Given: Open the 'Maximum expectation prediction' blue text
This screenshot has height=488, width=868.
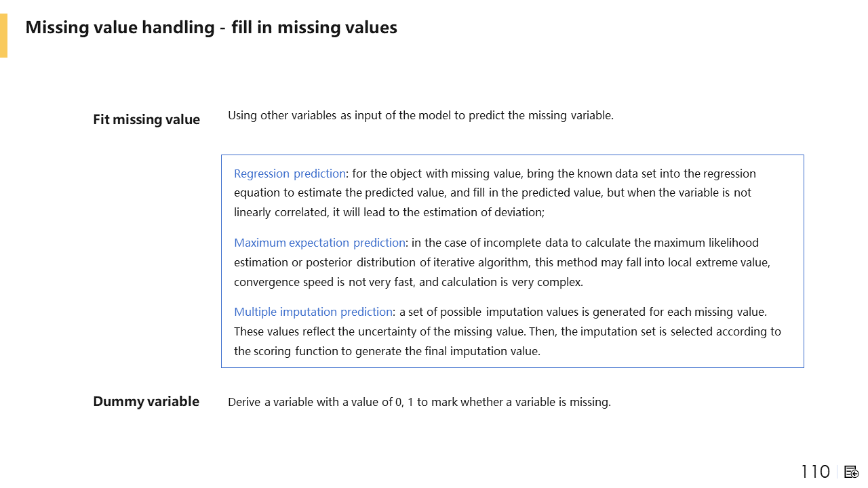Looking at the screenshot, I should pos(319,243).
